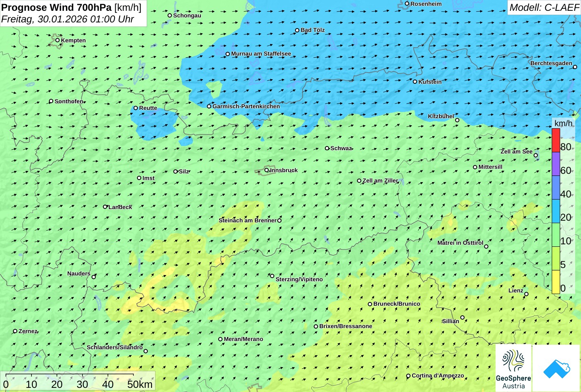Screen dimensions: 581x392
Task: Click the '50km' scale bar label
Action: [140, 385]
